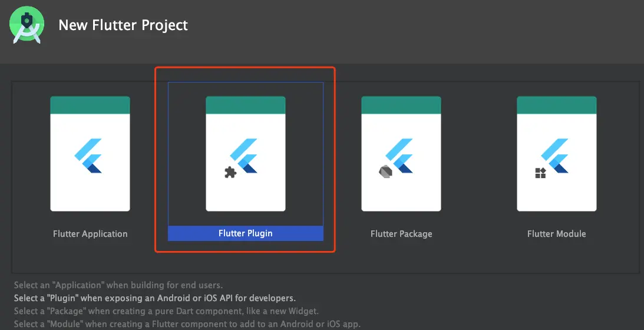Click the Android Studio logo icon
Image resolution: width=644 pixels, height=330 pixels.
coord(27,25)
